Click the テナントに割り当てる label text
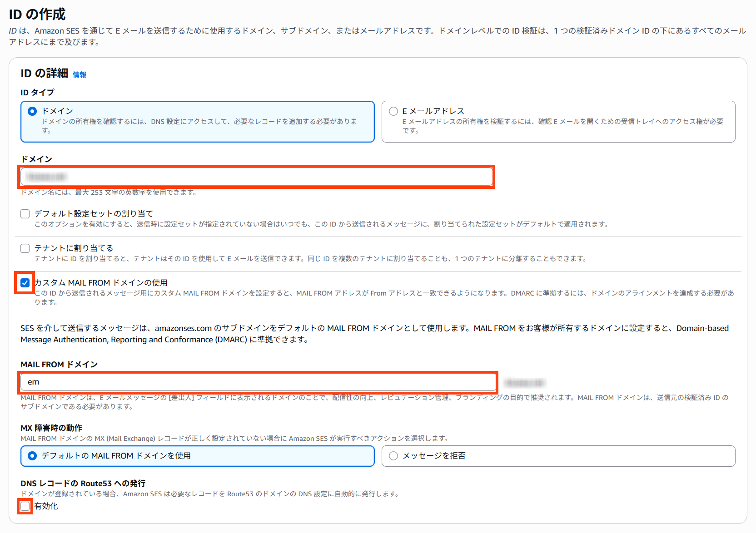 click(74, 248)
